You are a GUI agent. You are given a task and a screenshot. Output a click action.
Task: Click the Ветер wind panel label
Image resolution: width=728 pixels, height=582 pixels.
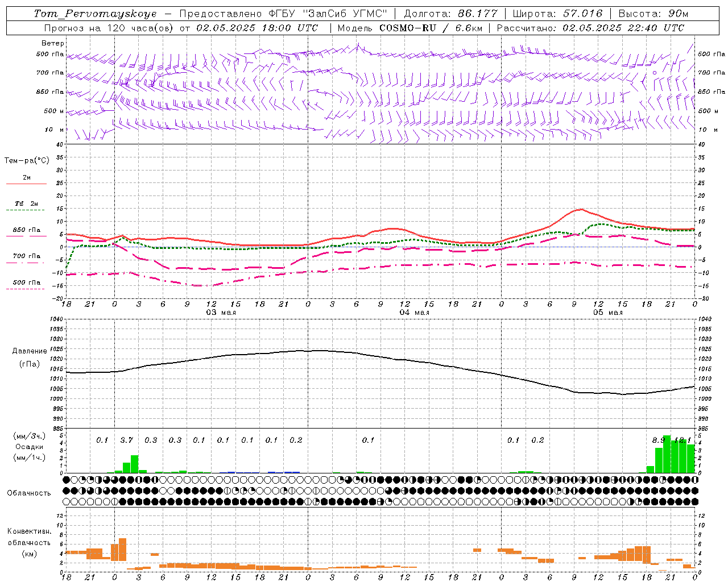click(53, 43)
